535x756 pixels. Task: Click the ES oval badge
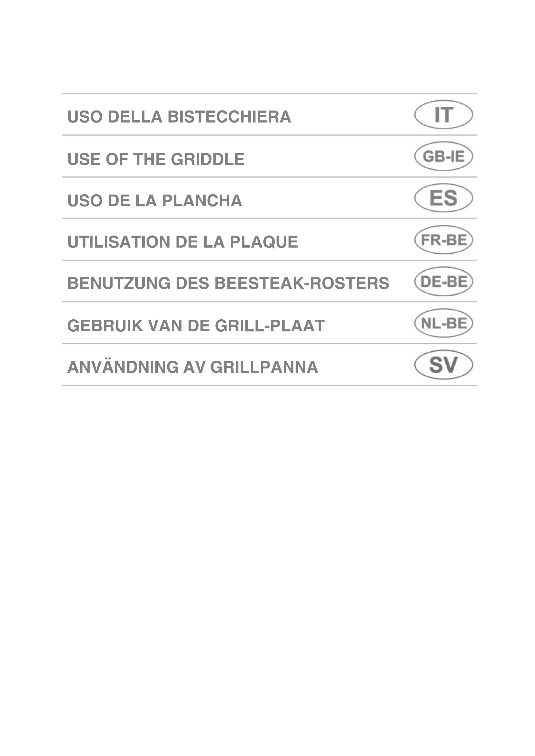tap(443, 198)
